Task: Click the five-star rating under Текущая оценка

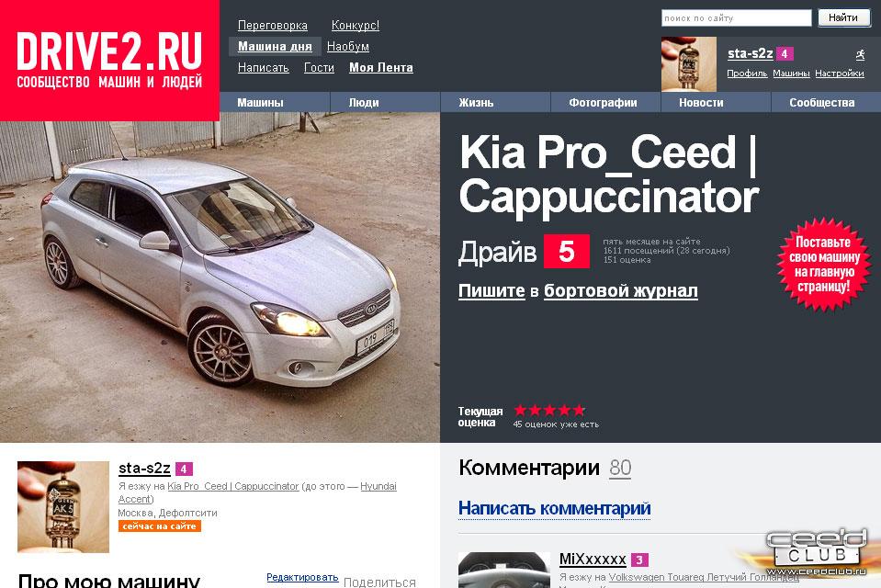Action: click(x=549, y=411)
